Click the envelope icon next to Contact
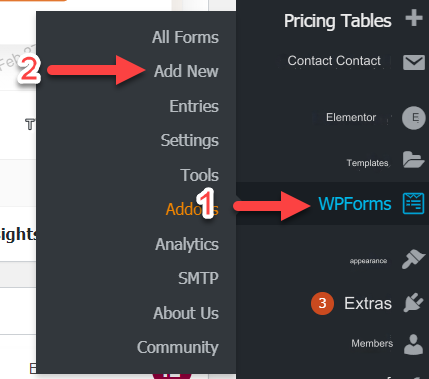The image size is (429, 379). [414, 62]
